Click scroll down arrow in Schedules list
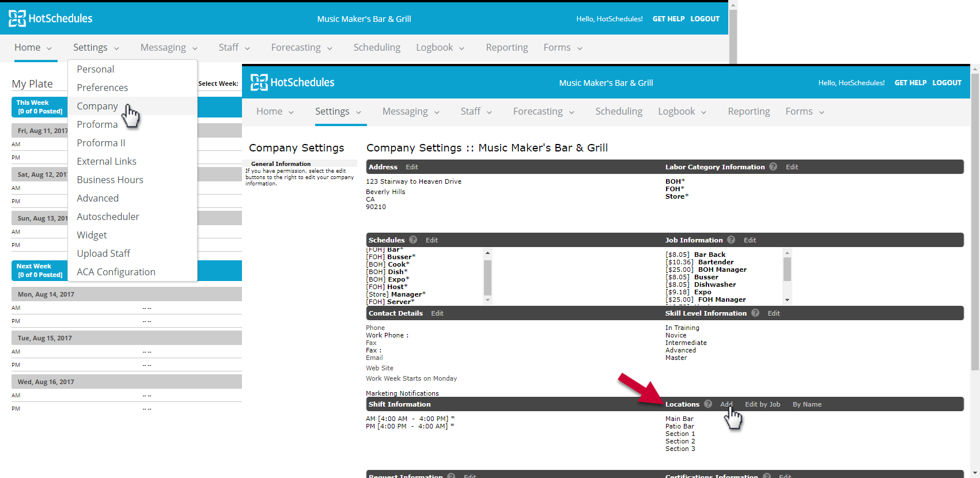Image resolution: width=980 pixels, height=478 pixels. (488, 300)
